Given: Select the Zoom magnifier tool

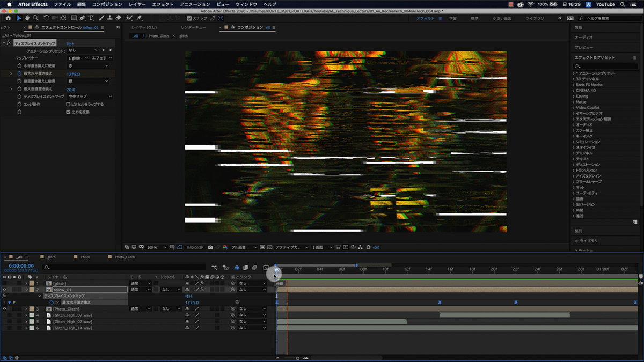Looking at the screenshot, I should click(35, 18).
